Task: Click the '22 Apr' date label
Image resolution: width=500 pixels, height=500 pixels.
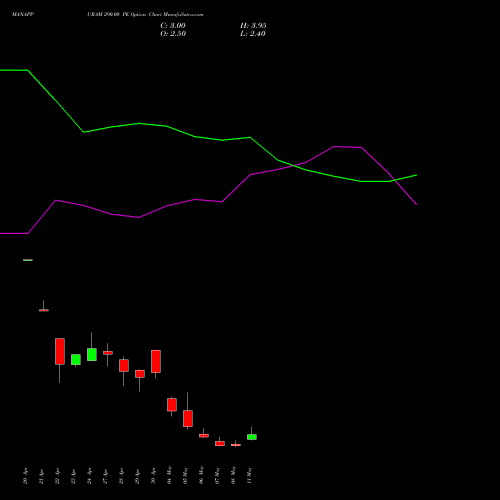Action: (58, 476)
